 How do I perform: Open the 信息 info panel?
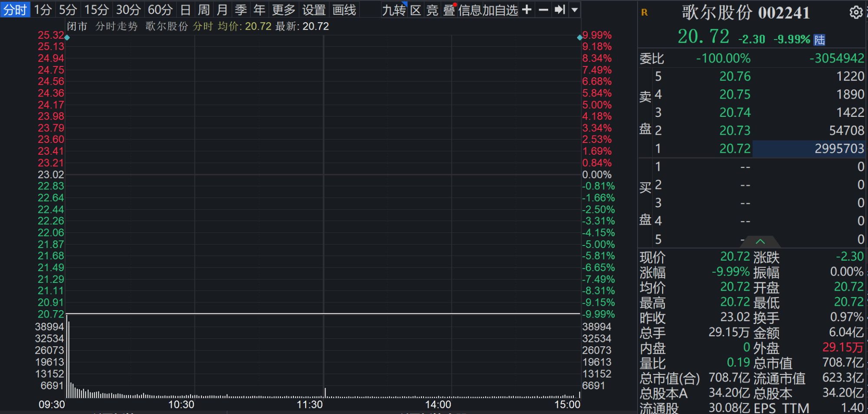[x=470, y=10]
